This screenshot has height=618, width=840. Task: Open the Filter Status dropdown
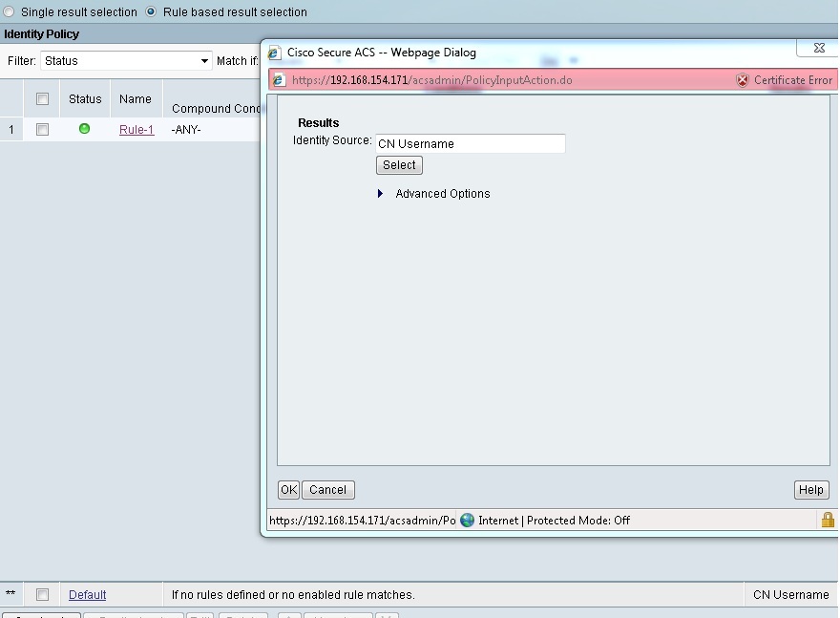(126, 60)
